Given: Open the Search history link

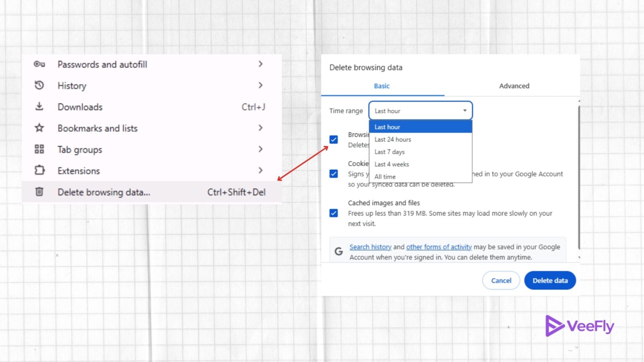Looking at the screenshot, I should (x=370, y=247).
